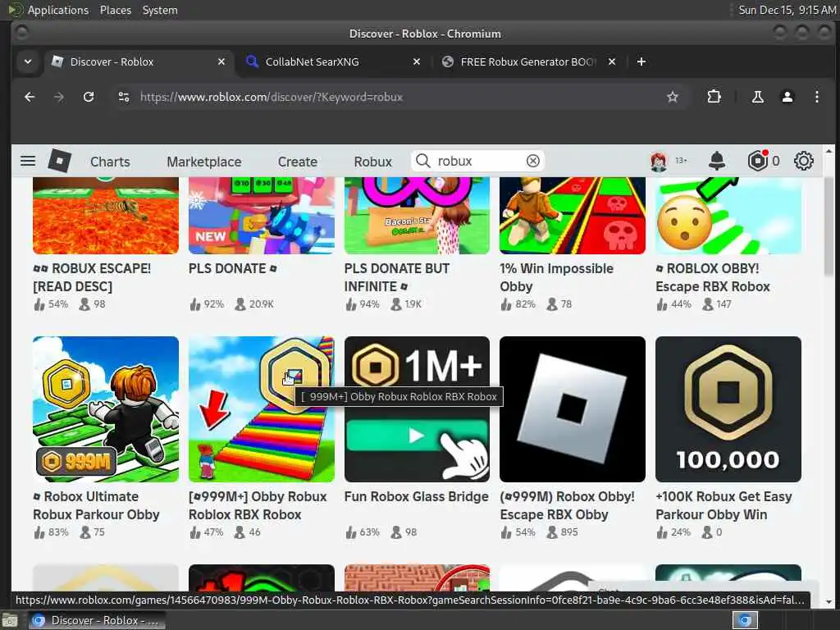This screenshot has height=630, width=840.
Task: Click the page vertical scrollbar
Action: point(829,225)
